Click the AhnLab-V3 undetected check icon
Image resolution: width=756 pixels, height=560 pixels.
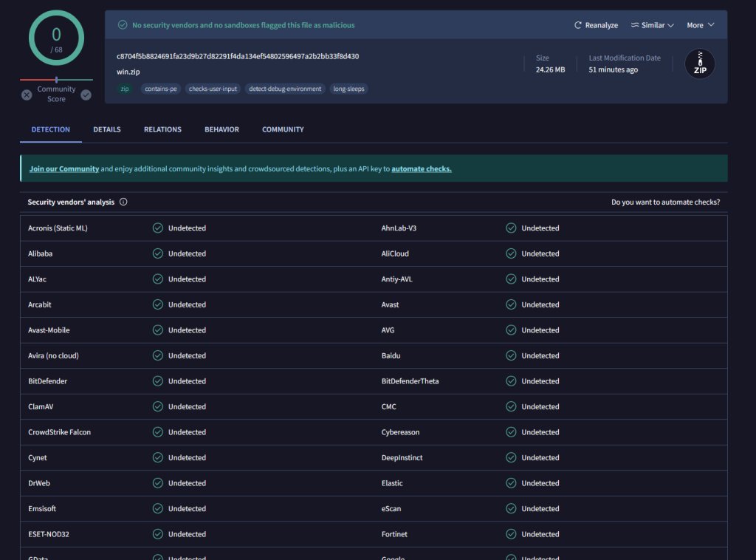[511, 228]
